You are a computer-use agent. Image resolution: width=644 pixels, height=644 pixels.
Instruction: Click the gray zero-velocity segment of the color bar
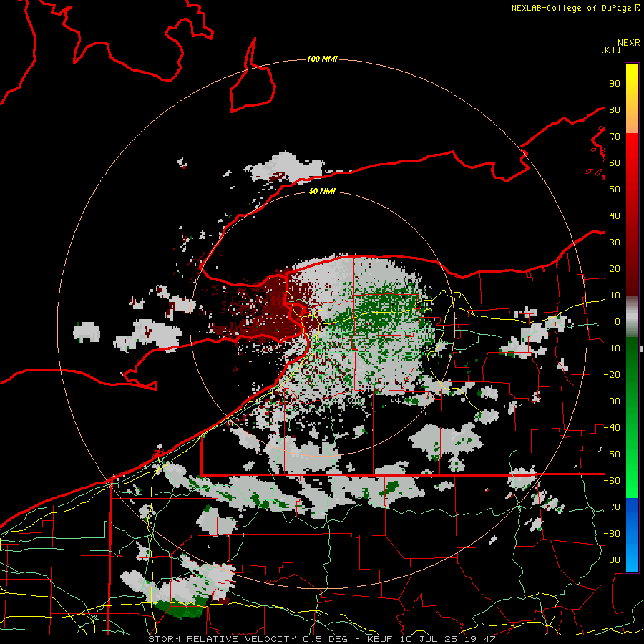632,317
